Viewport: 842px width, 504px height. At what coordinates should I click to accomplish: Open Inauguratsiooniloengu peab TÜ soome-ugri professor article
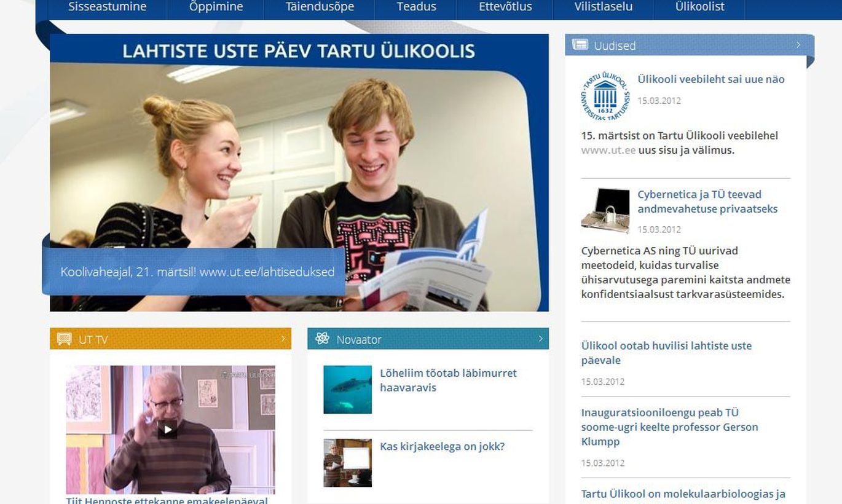coord(669,427)
